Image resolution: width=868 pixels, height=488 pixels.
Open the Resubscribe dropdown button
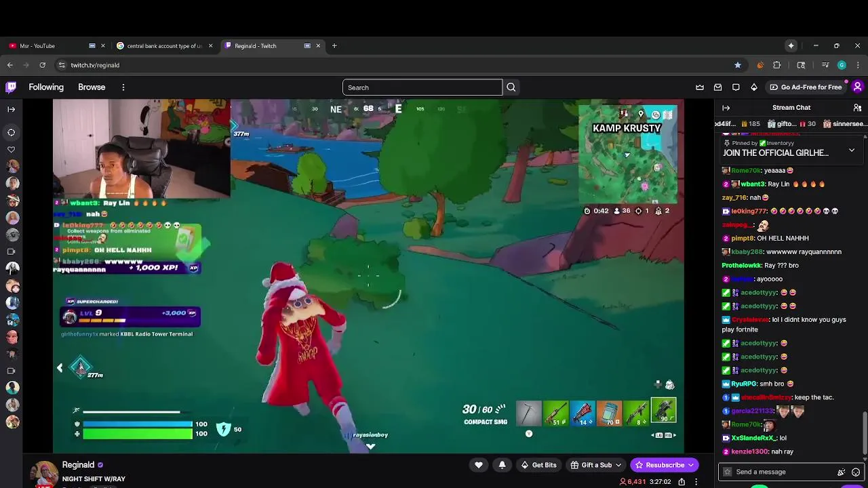pos(665,465)
